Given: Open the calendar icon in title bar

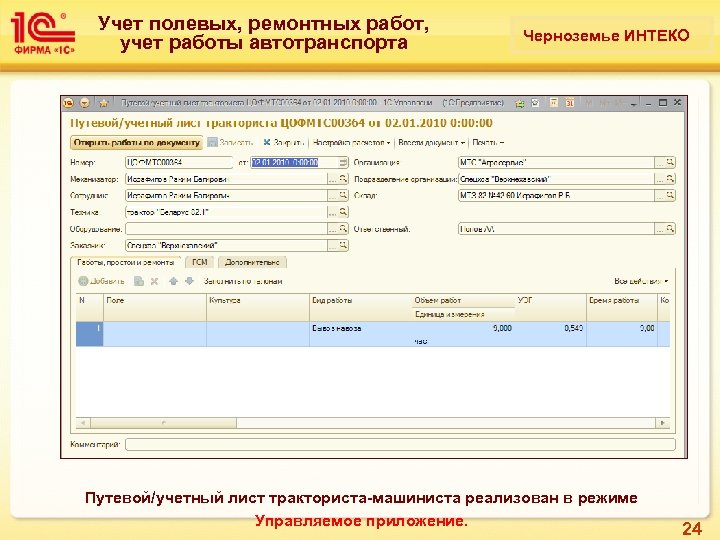Looking at the screenshot, I should 570,103.
